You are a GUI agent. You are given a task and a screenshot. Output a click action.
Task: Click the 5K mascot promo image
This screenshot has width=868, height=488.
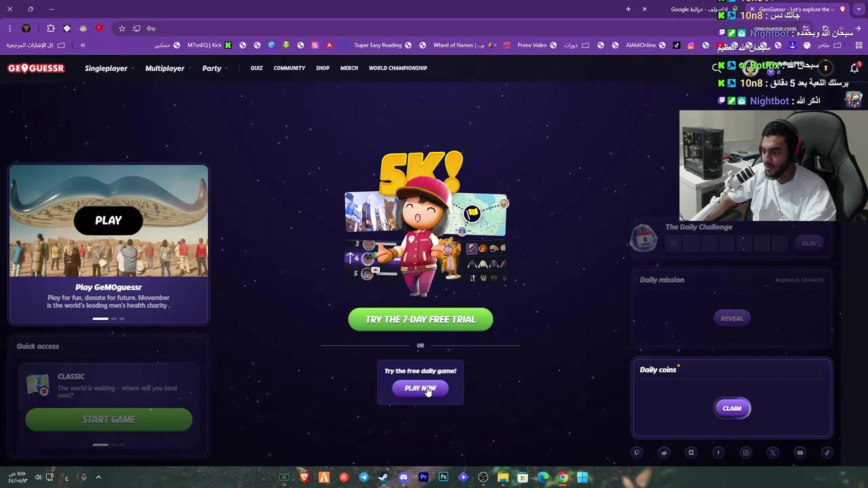click(x=425, y=224)
